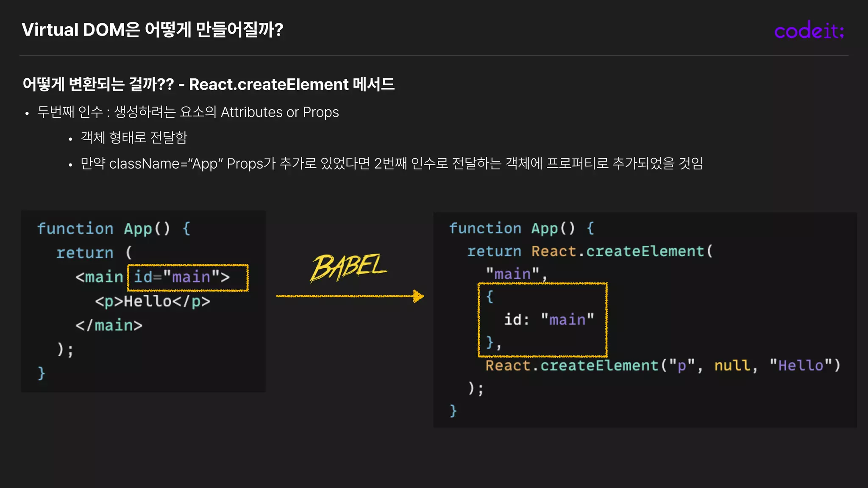Click the slide title 'Virtual DOM은 어떻게 만들어질까?'

click(153, 30)
